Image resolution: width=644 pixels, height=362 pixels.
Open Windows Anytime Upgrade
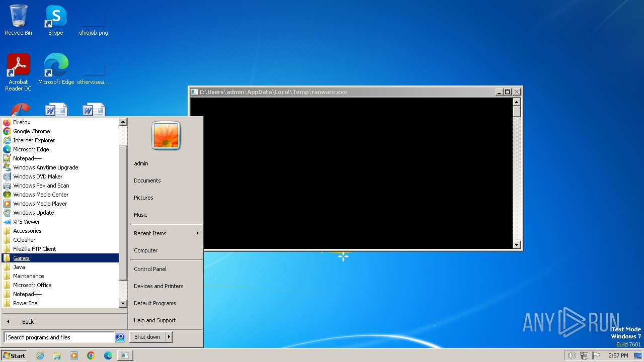click(x=60, y=167)
